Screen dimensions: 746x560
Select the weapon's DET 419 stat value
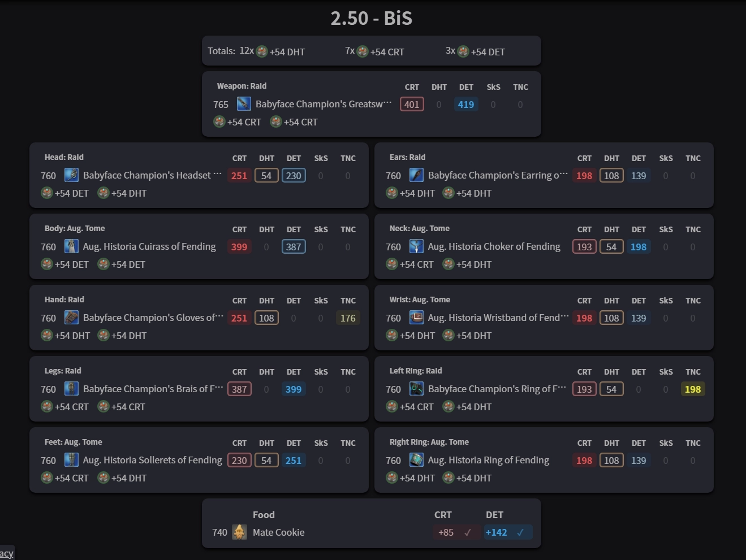click(466, 105)
